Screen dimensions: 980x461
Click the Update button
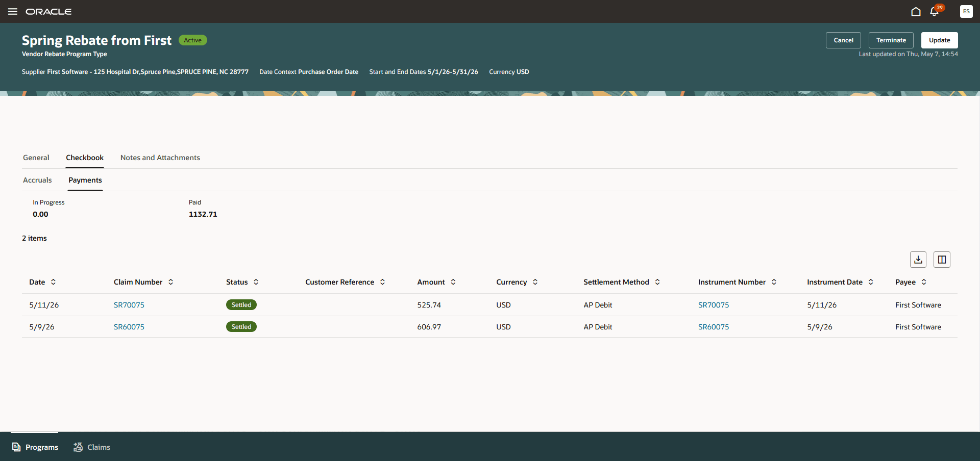pyautogui.click(x=939, y=40)
